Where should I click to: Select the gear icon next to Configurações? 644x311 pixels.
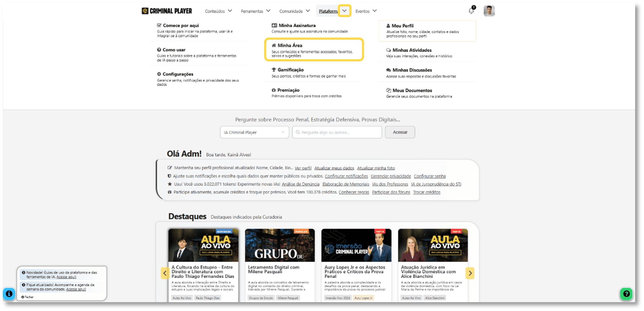[159, 74]
